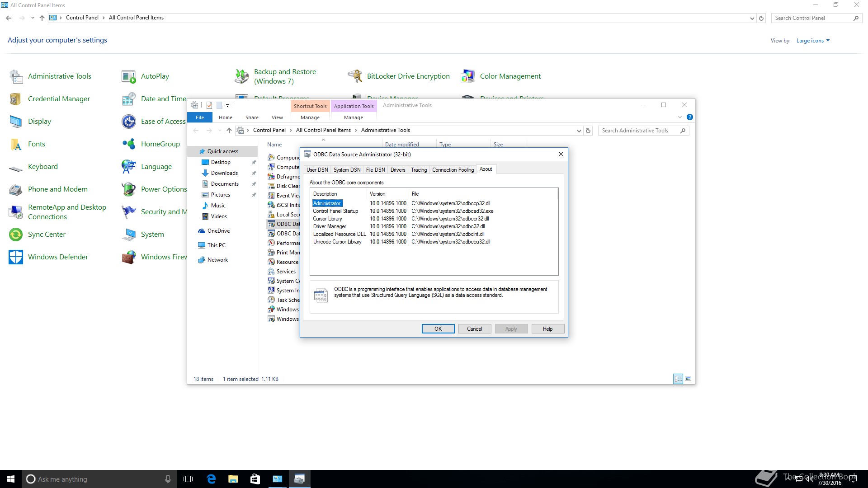
Task: Select the Driver Manager row
Action: point(434,226)
